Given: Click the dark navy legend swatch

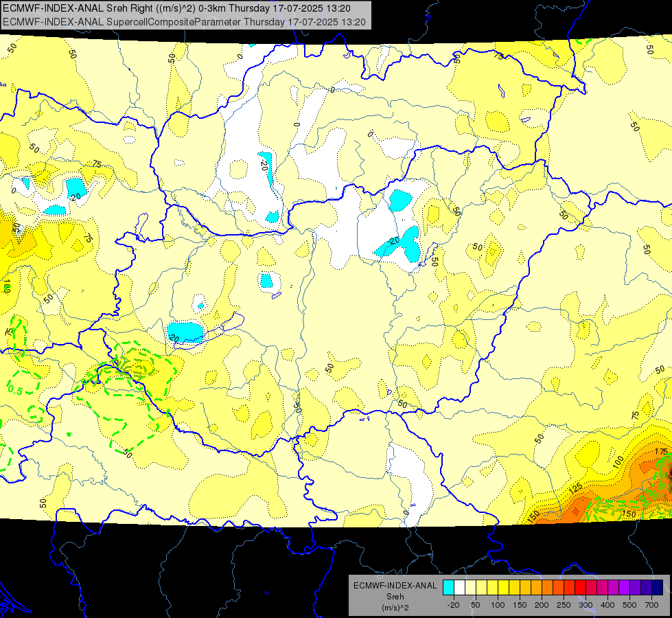Looking at the screenshot, I should point(658,587).
